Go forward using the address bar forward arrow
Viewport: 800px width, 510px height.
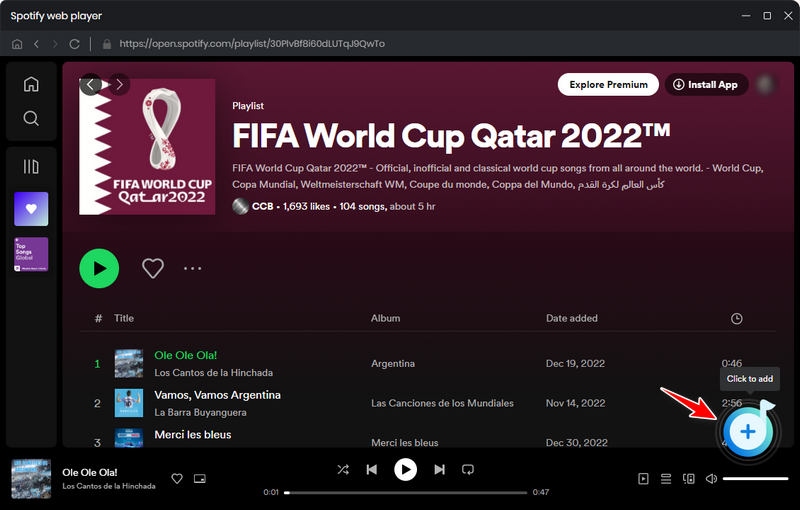[x=55, y=44]
